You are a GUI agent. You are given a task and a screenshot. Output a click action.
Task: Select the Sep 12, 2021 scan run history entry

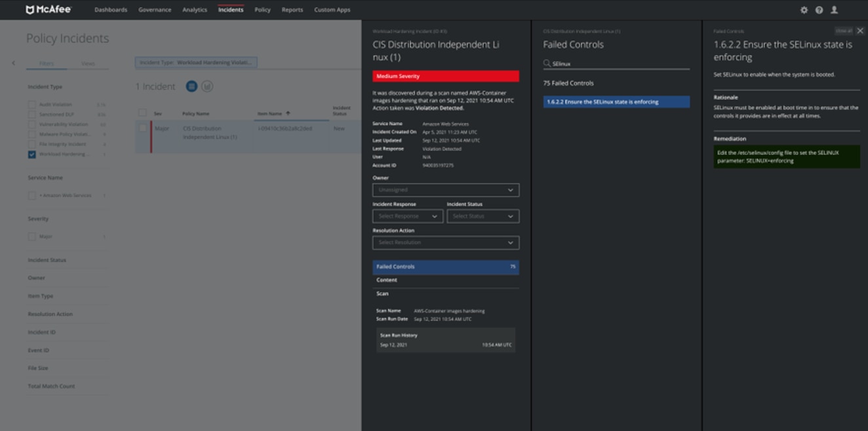coord(446,345)
